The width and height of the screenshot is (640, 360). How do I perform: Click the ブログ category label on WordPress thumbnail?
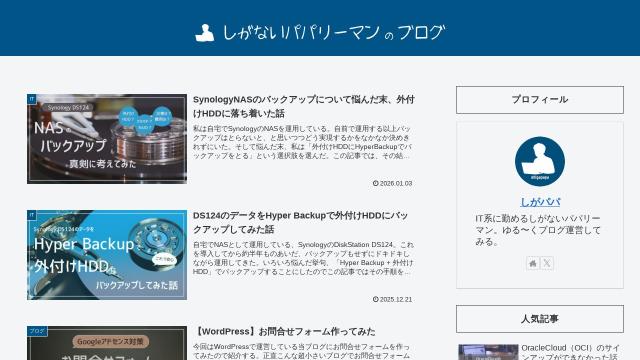pos(37,331)
